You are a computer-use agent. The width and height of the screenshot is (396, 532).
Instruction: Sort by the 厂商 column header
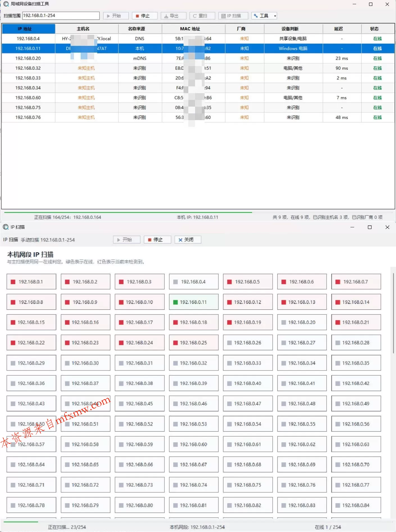click(245, 29)
